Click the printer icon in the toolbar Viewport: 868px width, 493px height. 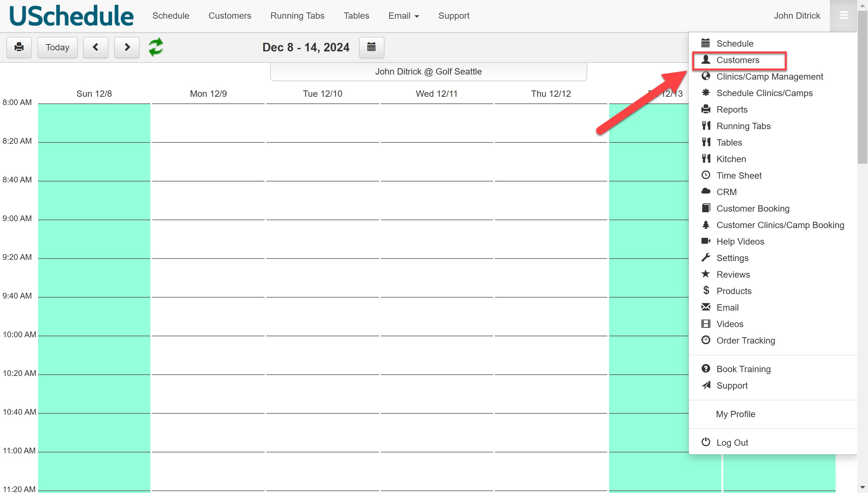[19, 47]
